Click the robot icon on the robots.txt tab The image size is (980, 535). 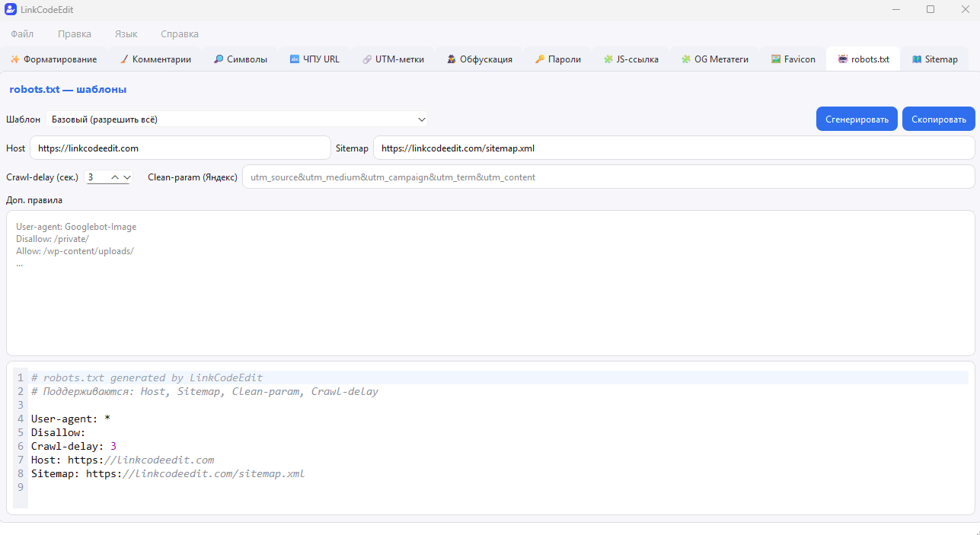[x=843, y=59]
